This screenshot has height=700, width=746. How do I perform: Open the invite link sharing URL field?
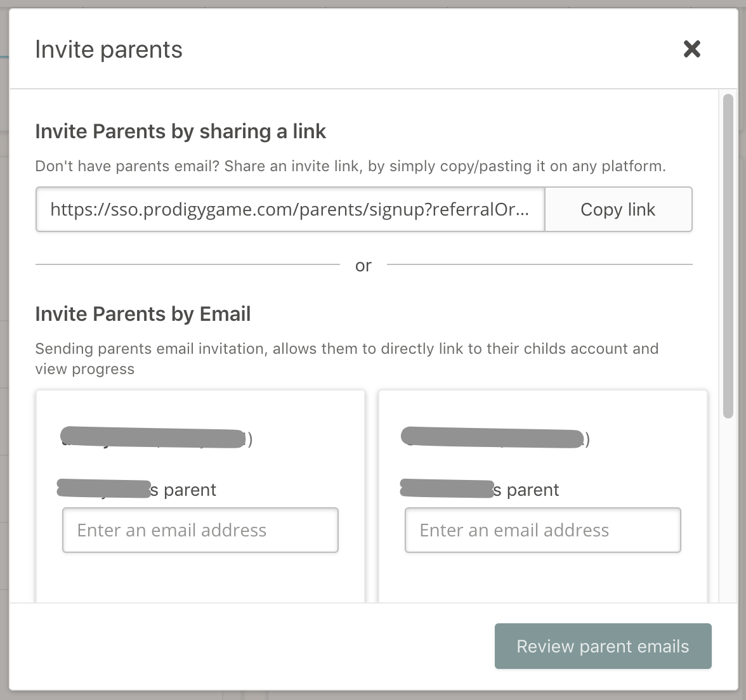click(291, 209)
